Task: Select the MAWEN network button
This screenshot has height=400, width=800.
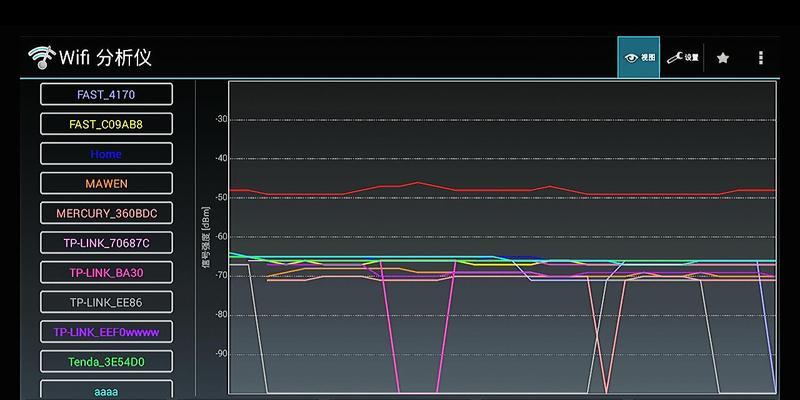Action: click(x=106, y=184)
